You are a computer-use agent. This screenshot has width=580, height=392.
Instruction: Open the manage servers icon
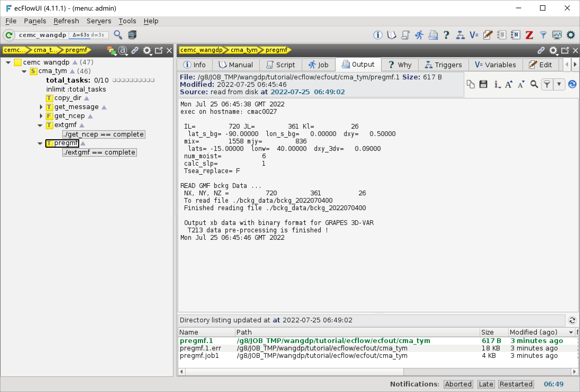[132, 35]
